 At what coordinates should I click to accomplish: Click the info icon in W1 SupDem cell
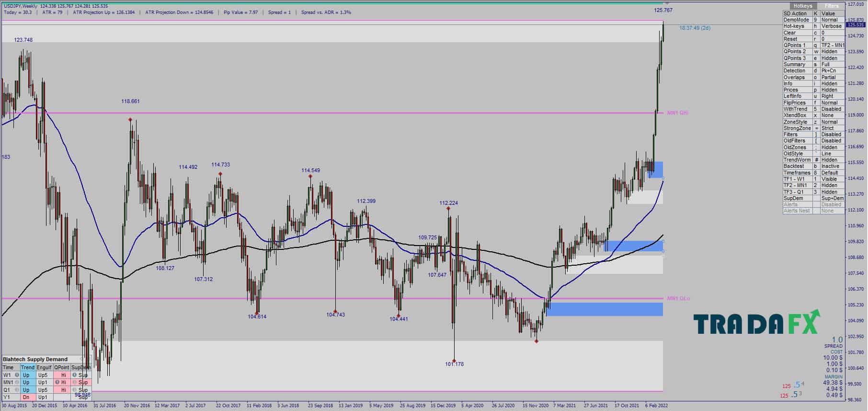(74, 375)
